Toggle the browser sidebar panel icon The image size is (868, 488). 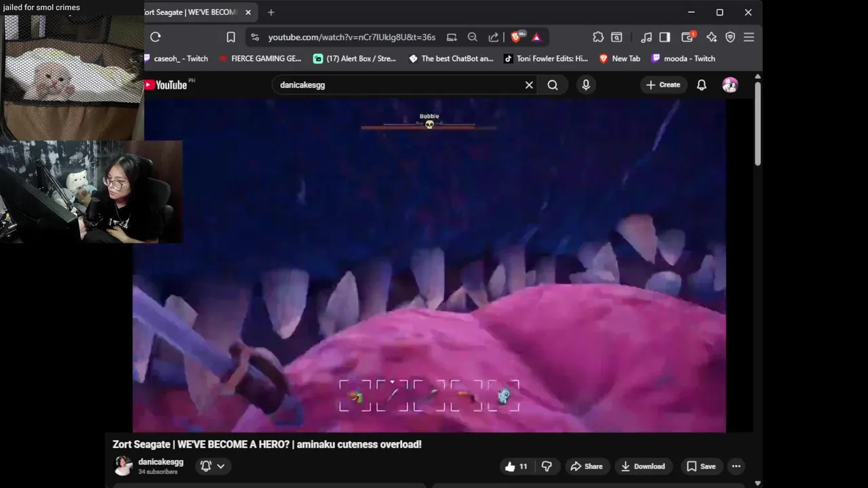click(665, 37)
